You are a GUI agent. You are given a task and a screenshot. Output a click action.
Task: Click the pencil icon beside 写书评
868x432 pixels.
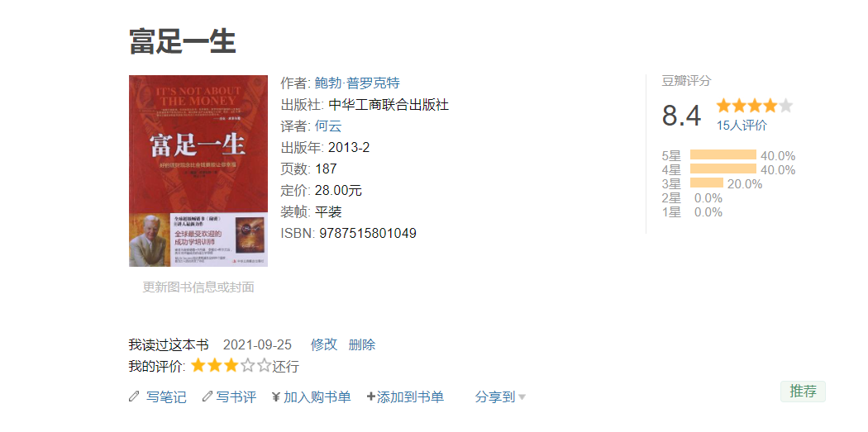pos(207,396)
